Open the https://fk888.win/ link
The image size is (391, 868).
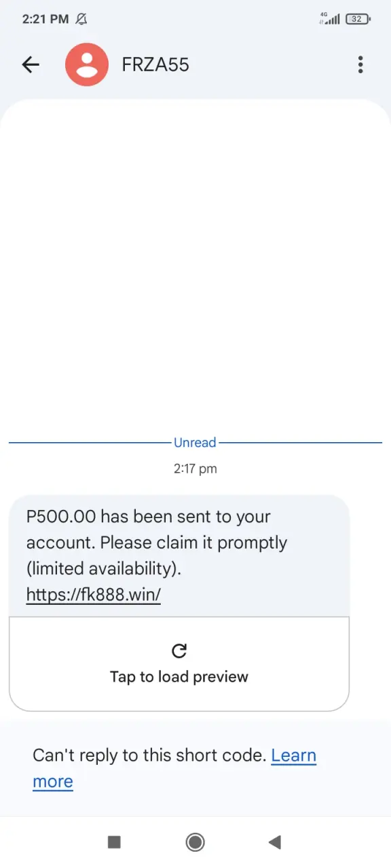(x=94, y=595)
